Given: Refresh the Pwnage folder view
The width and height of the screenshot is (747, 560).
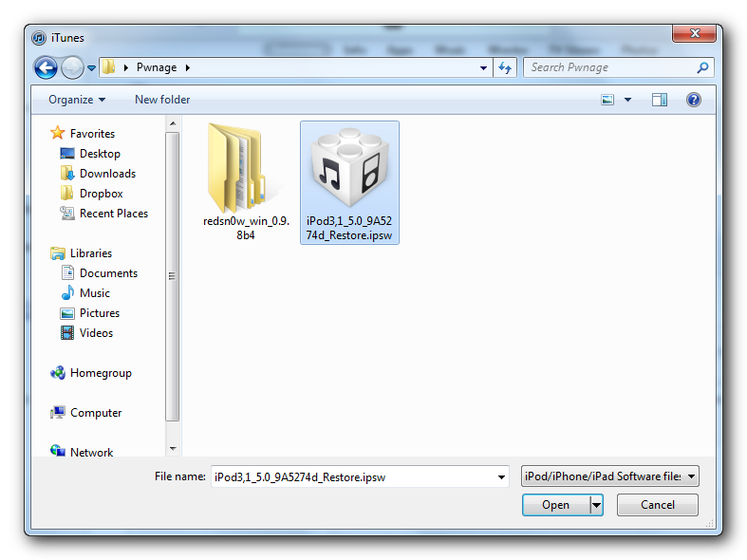Looking at the screenshot, I should [505, 67].
